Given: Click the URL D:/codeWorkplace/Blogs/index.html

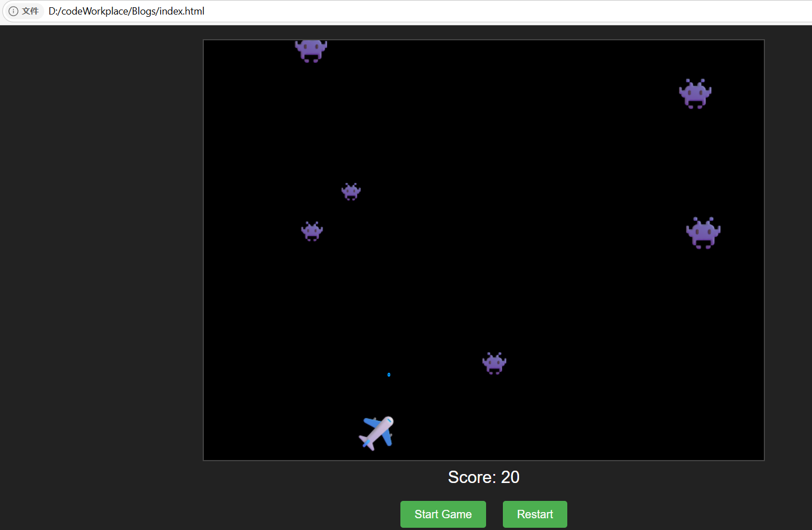Looking at the screenshot, I should point(127,11).
